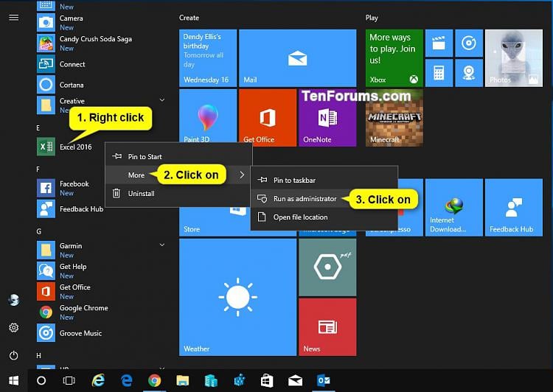Open Facebook app icon in list
Screen dimensions: 553x392
46,188
